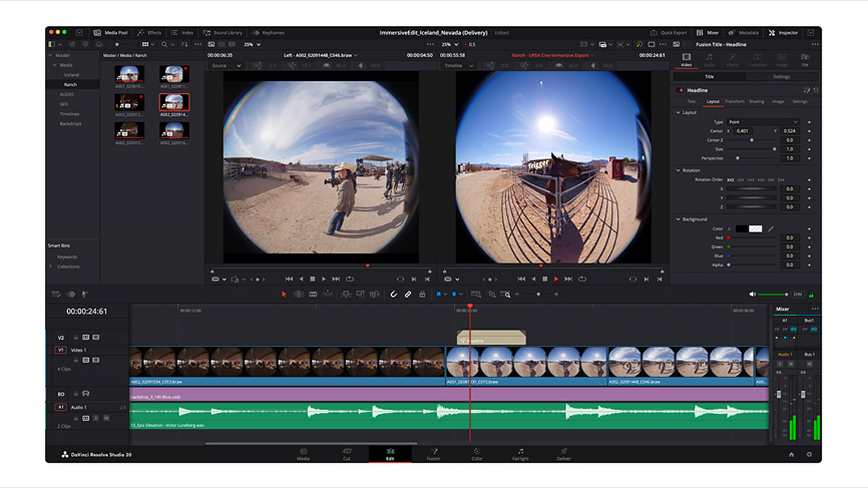Lock the Video 1 track
The width and height of the screenshot is (868, 488).
coord(76,359)
